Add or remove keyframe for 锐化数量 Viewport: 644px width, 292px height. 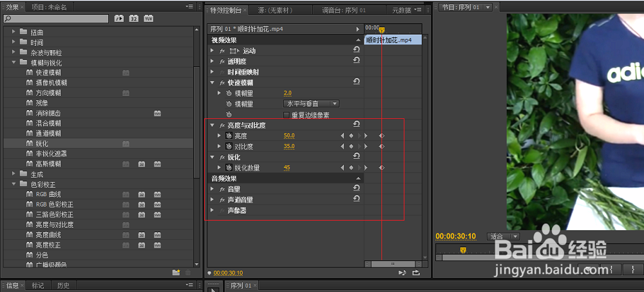click(x=351, y=168)
